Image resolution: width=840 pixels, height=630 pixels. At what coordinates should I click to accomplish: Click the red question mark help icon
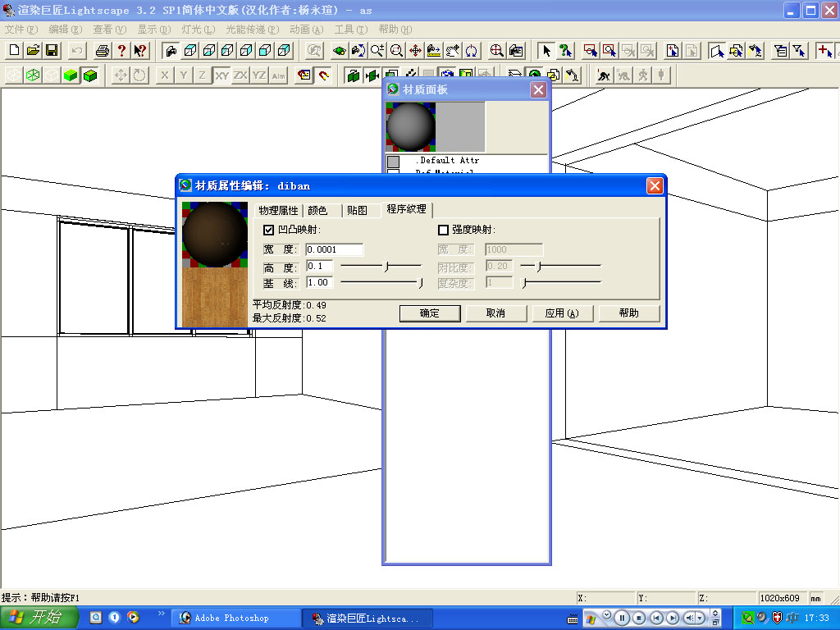121,50
